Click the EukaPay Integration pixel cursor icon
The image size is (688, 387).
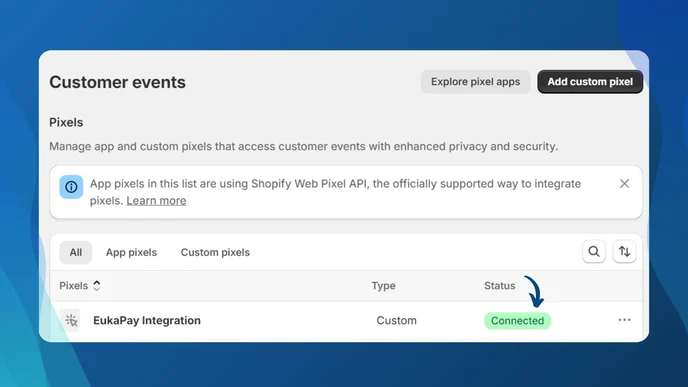click(71, 320)
